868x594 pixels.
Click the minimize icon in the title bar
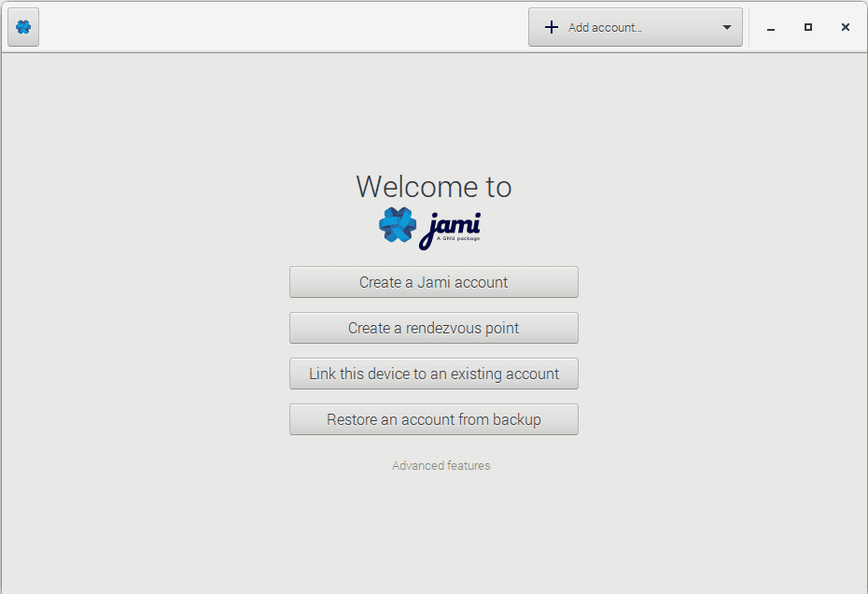[770, 28]
